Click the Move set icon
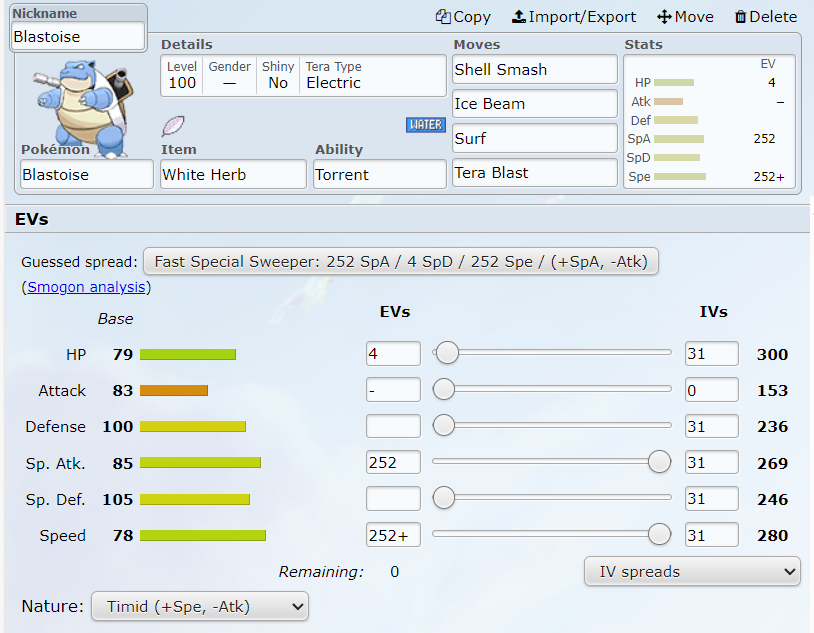This screenshot has width=814, height=633. pyautogui.click(x=685, y=17)
